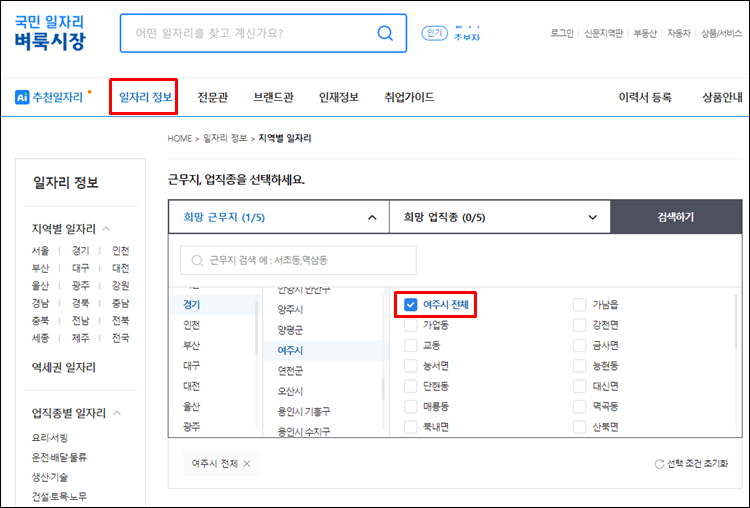This screenshot has width=750, height=508.
Task: Click 요리·서빙 sidebar category
Action: tap(50, 438)
